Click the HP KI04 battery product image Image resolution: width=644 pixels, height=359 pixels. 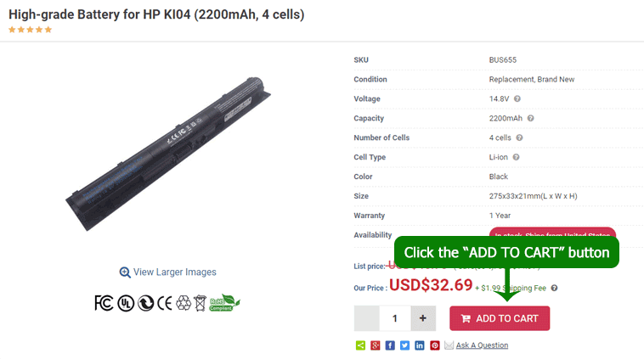168,154
